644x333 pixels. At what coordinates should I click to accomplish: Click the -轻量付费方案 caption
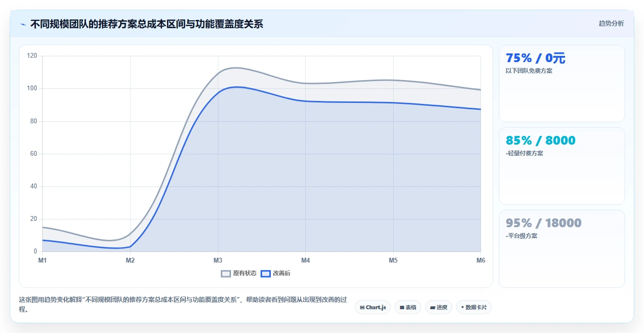click(525, 153)
